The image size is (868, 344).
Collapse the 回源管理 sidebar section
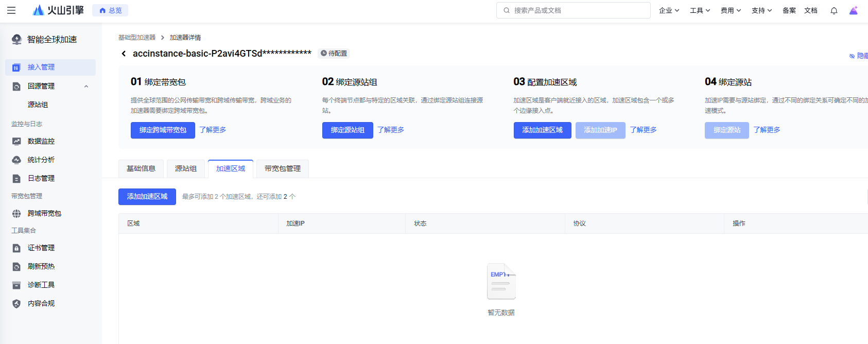[86, 86]
